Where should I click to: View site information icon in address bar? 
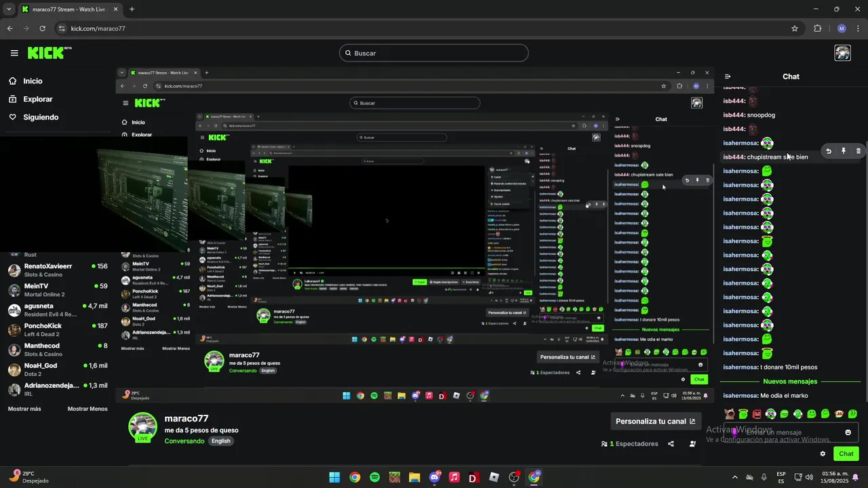[x=62, y=28]
